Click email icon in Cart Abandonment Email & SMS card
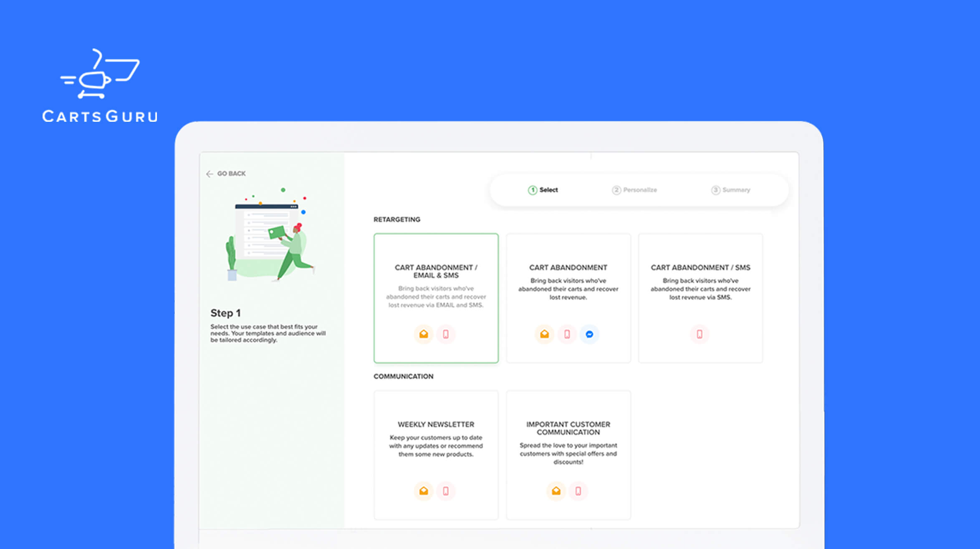 coord(423,334)
